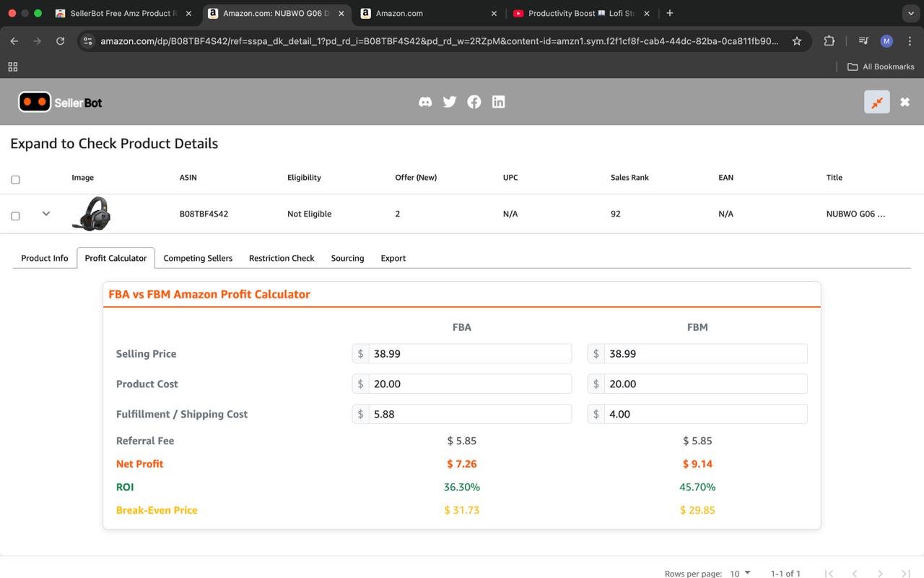Open the Chrome three-dot menu
Screen dimensions: 924x578
pyautogui.click(x=910, y=41)
